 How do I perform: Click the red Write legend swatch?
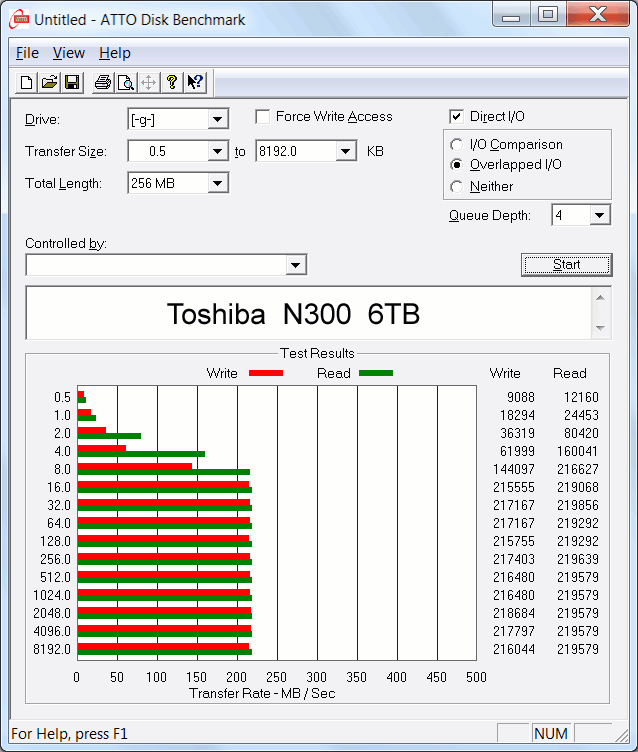coord(266,373)
